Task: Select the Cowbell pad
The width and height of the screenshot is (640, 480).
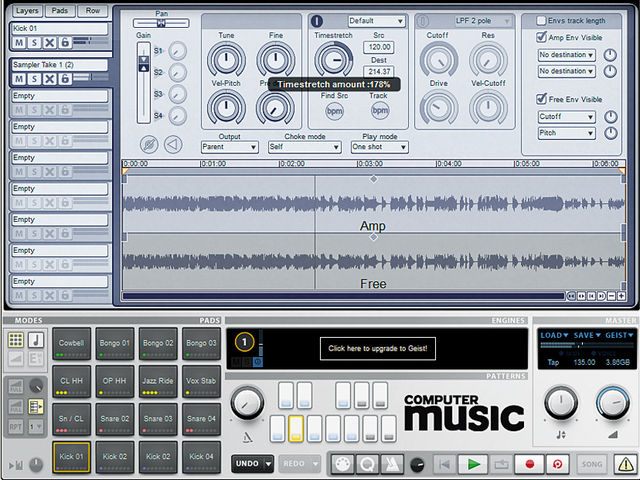Action: (71, 343)
